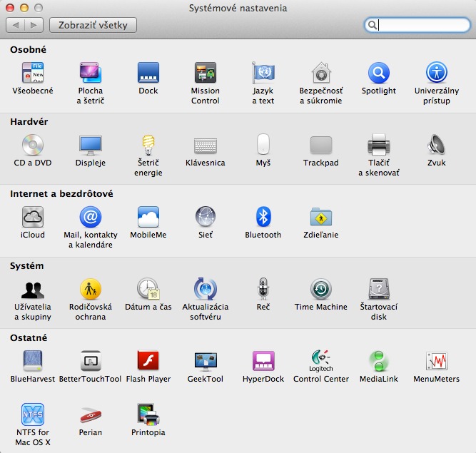Close the Systémové nastavenia window
The height and width of the screenshot is (453, 476).
tap(10, 8)
